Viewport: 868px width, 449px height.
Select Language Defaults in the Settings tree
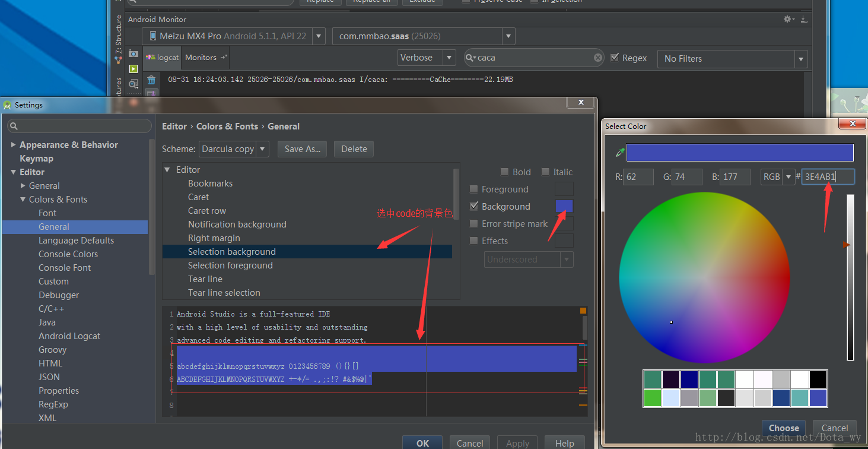[x=76, y=241]
